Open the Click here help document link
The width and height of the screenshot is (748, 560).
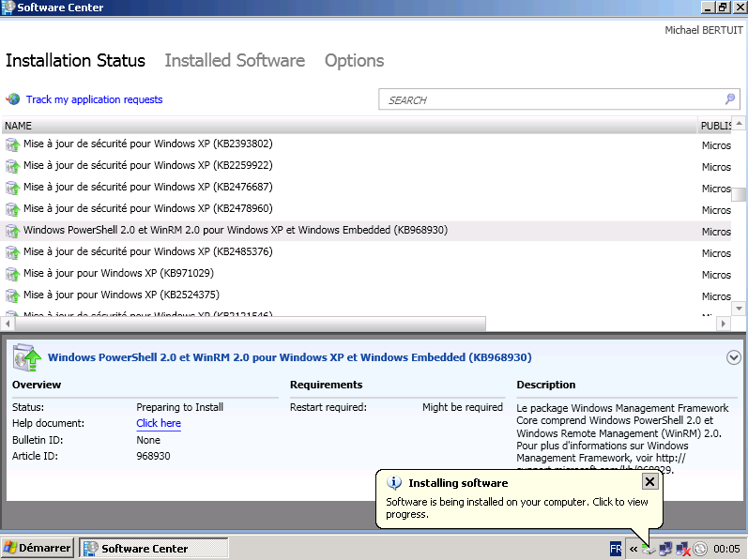[x=159, y=423]
